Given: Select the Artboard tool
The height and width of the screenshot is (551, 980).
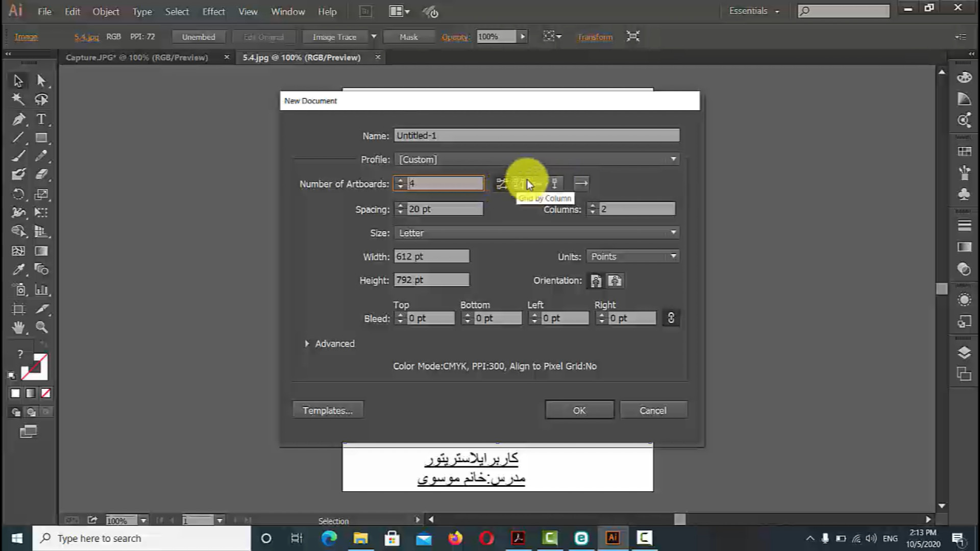Looking at the screenshot, I should 18,309.
